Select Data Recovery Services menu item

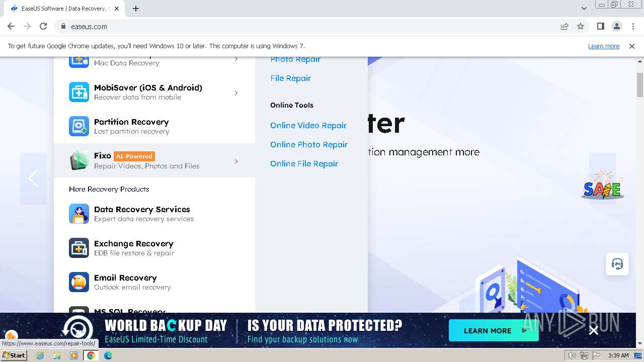(x=154, y=214)
